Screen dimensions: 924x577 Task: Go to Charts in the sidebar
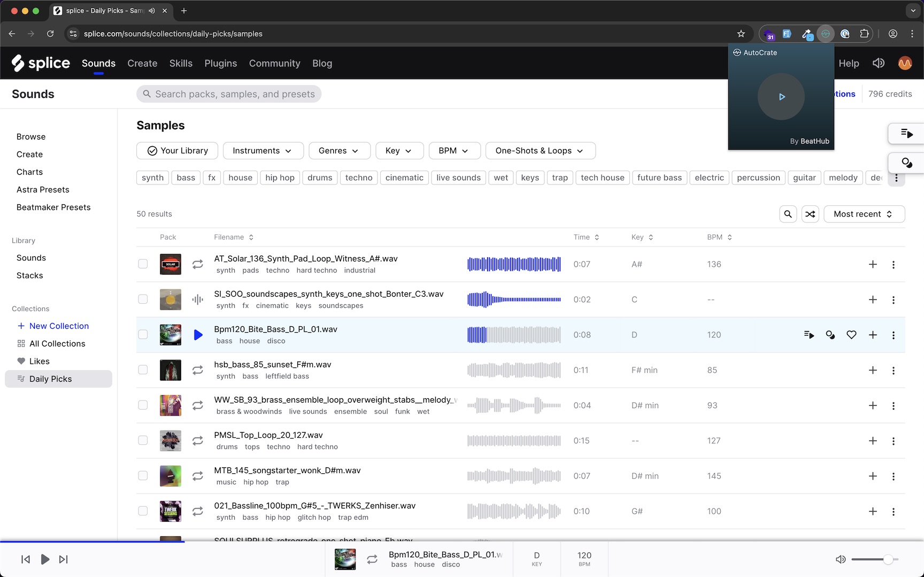pos(29,172)
